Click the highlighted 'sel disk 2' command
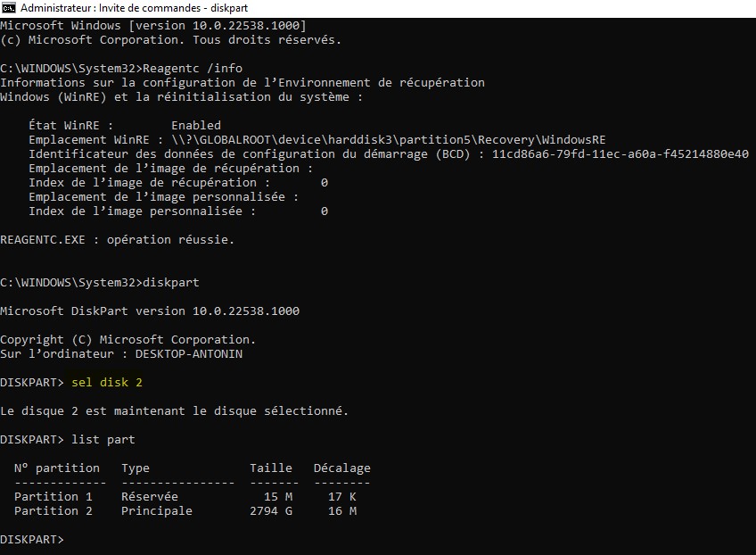756x555 pixels. [x=107, y=383]
